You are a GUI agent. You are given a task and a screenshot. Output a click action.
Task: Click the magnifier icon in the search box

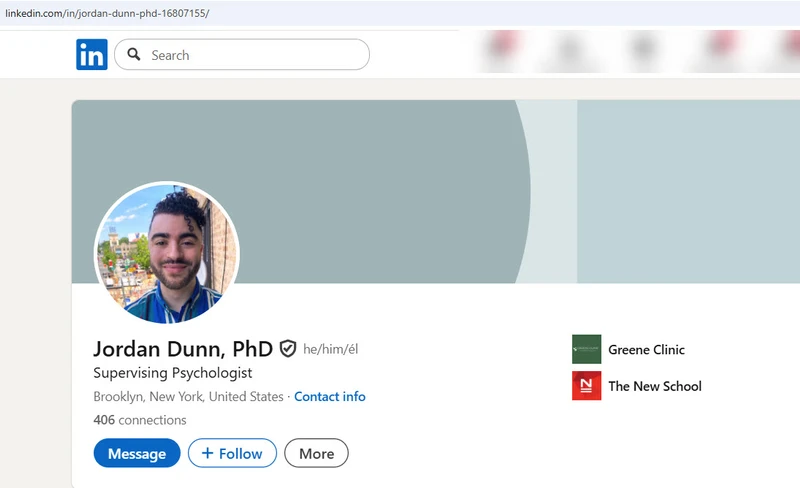pos(134,55)
